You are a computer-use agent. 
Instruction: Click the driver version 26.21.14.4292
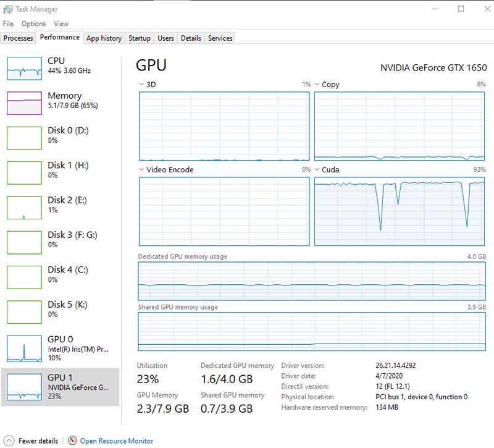pyautogui.click(x=396, y=365)
